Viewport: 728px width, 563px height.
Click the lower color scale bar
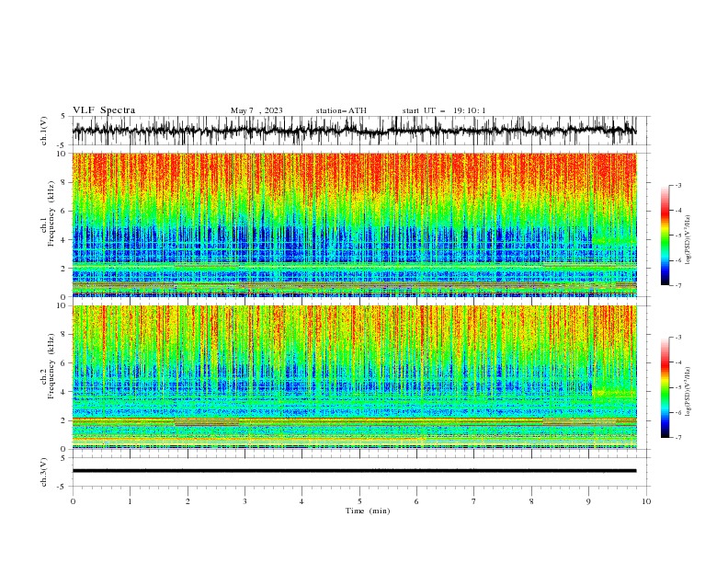coord(665,387)
